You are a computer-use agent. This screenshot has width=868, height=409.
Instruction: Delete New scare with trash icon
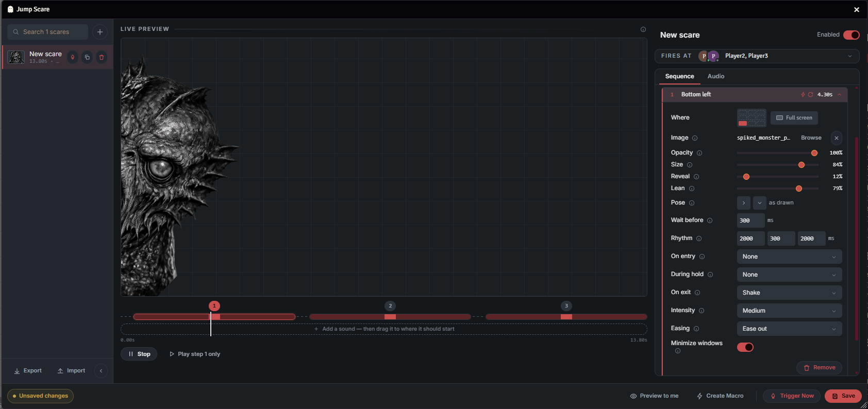pyautogui.click(x=102, y=57)
